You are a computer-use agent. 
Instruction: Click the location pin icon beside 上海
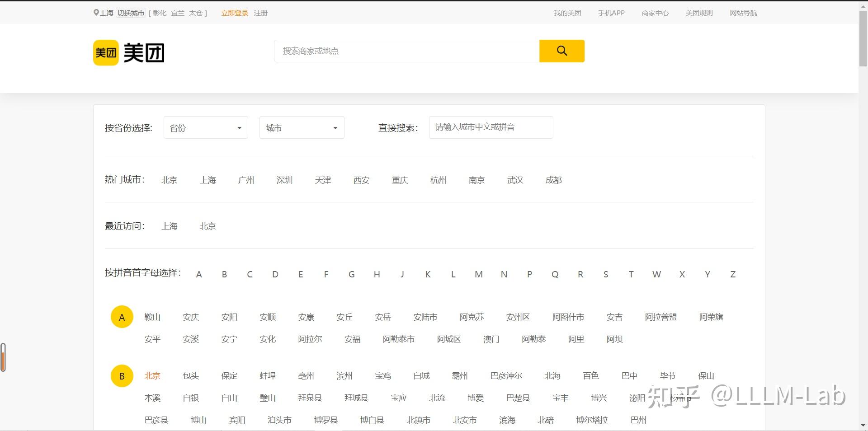point(96,13)
